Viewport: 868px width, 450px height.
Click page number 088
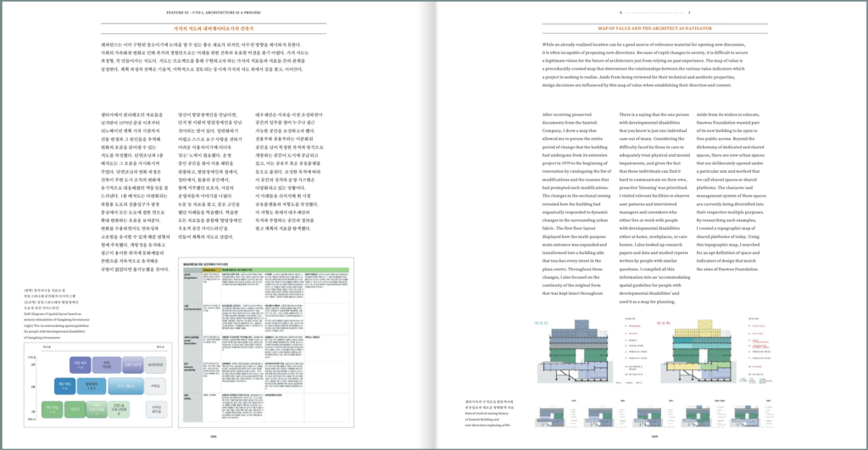coord(213,436)
